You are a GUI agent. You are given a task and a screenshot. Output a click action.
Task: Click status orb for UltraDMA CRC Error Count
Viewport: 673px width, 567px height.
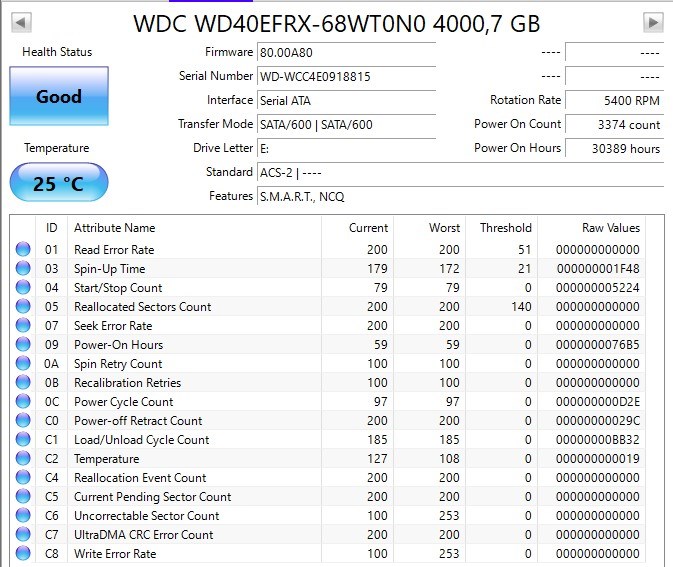pyautogui.click(x=23, y=534)
